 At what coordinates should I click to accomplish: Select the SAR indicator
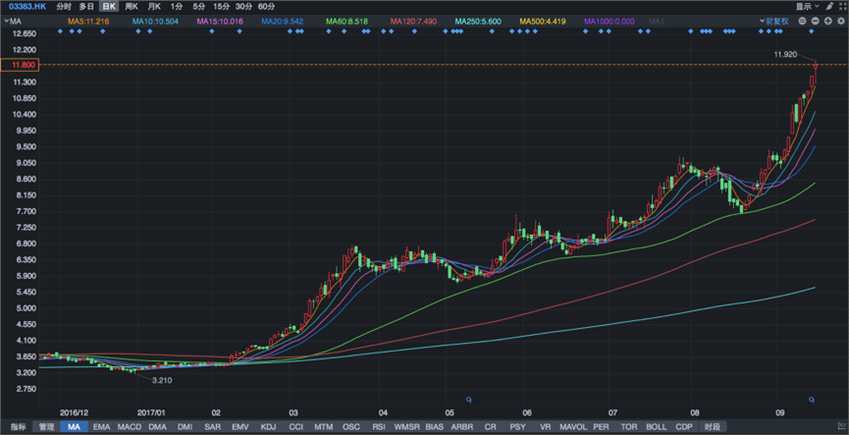click(212, 427)
